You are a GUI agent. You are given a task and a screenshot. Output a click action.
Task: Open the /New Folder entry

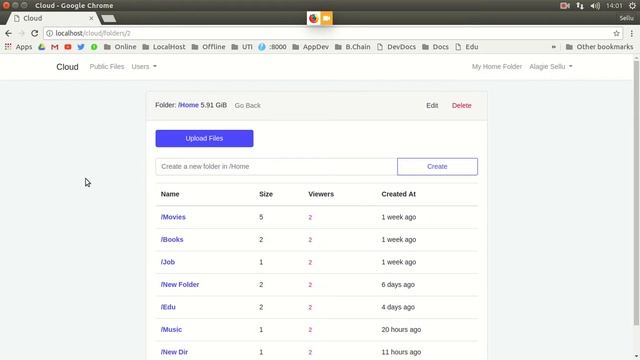[180, 284]
